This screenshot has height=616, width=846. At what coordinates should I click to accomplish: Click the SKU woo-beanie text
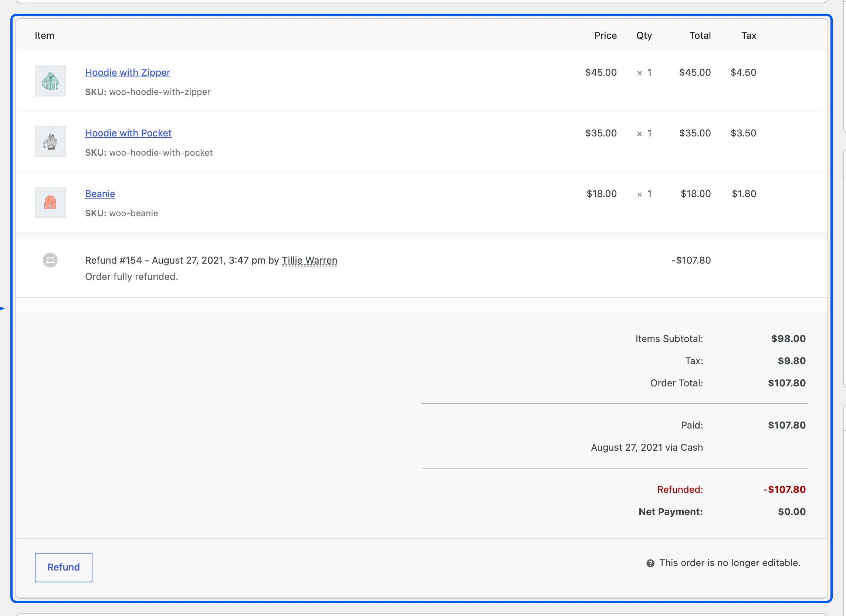[122, 213]
